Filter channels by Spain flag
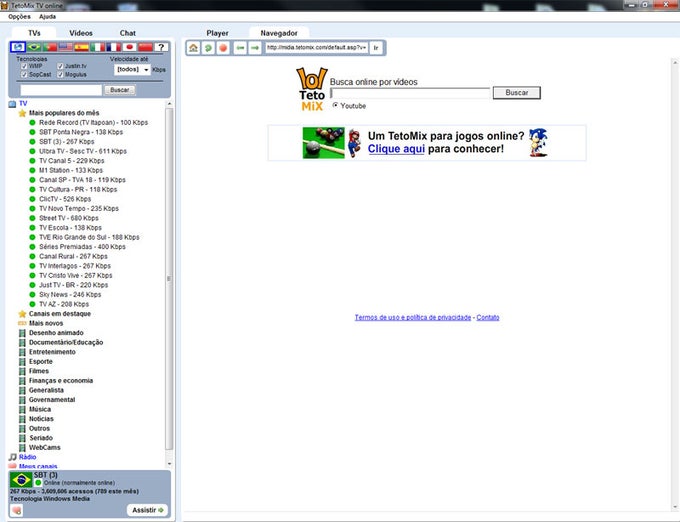 82,47
